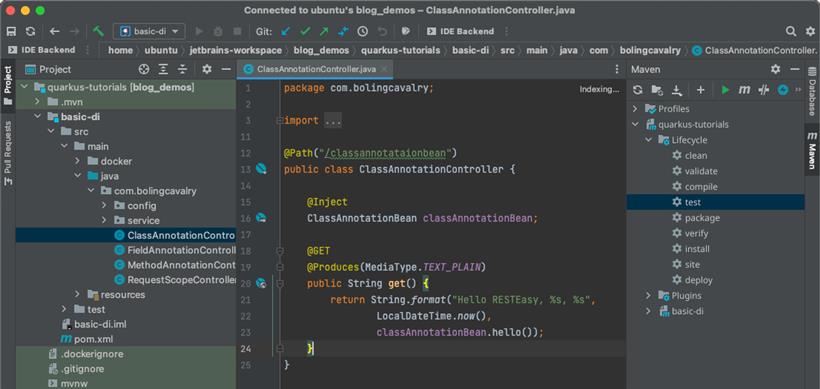Toggle the Database side panel
Viewport: 820px width, 389px height.
point(812,93)
